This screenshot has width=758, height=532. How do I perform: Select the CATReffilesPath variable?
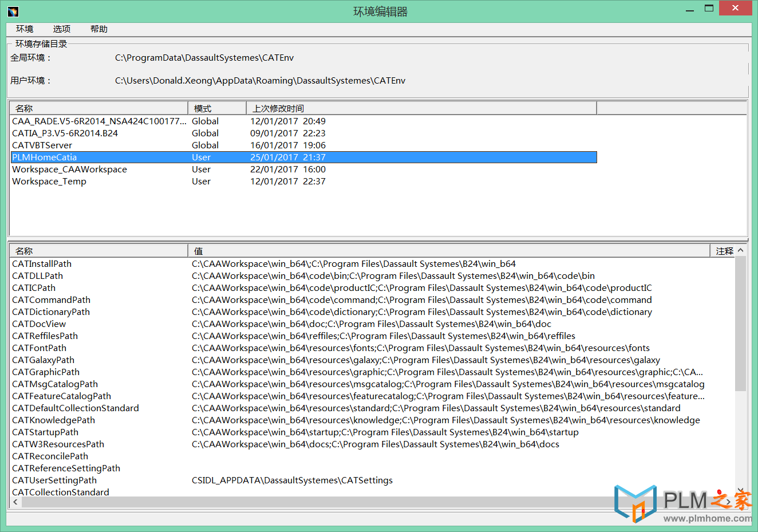click(x=45, y=336)
